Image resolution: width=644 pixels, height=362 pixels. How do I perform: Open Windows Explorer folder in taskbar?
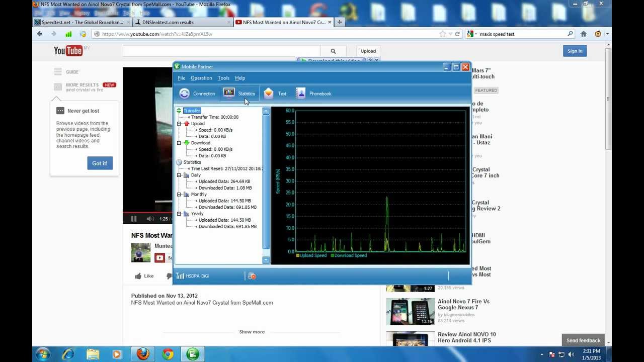coord(93,354)
